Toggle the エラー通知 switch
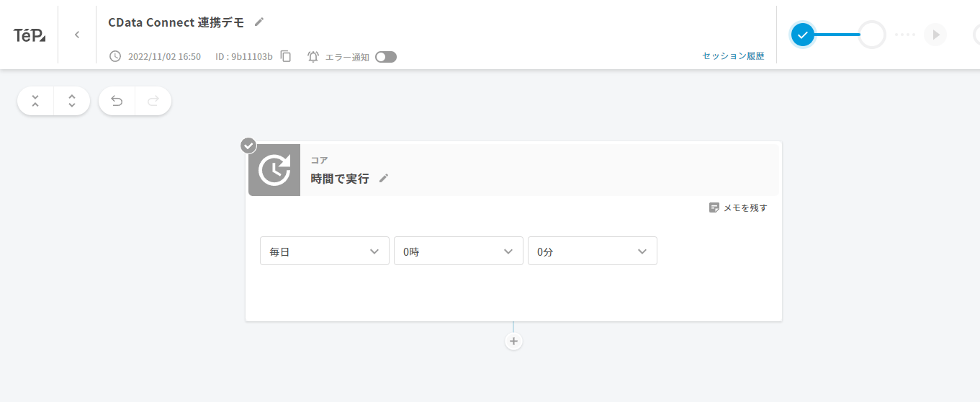Viewport: 980px width, 402px height. 386,57
